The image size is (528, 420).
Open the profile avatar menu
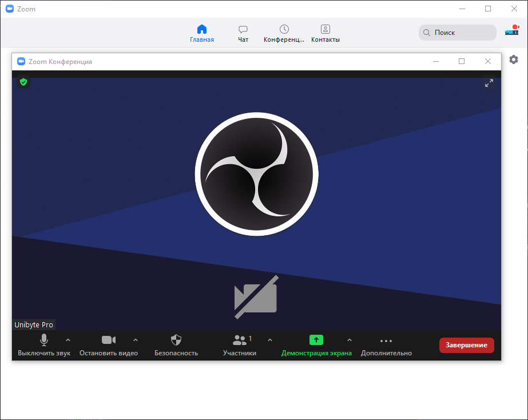[x=512, y=30]
